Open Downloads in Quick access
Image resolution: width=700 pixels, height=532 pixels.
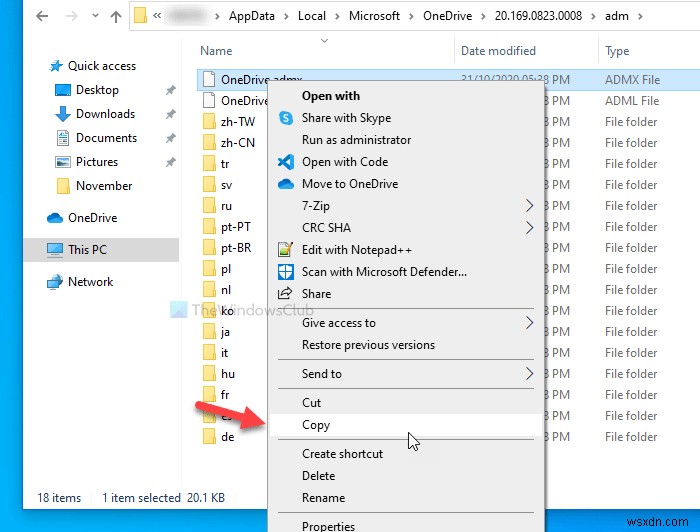pos(105,114)
